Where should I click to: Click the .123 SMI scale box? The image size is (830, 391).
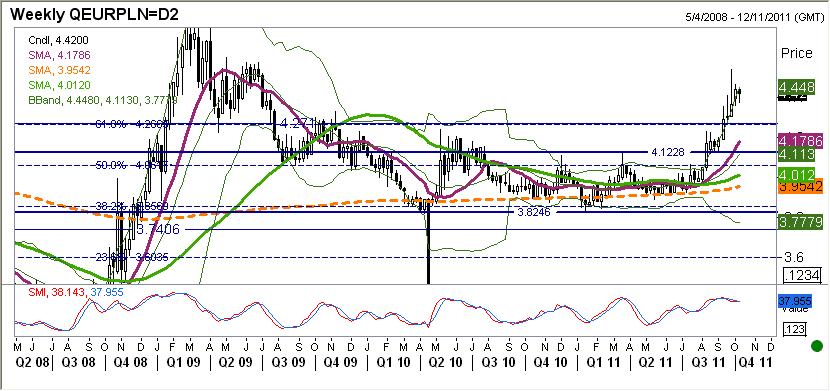[x=795, y=329]
